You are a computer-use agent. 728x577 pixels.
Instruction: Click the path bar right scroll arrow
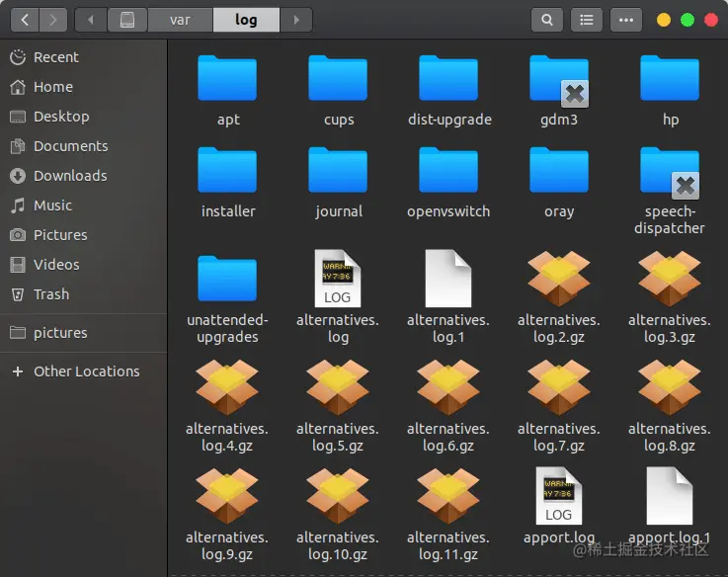click(x=296, y=20)
